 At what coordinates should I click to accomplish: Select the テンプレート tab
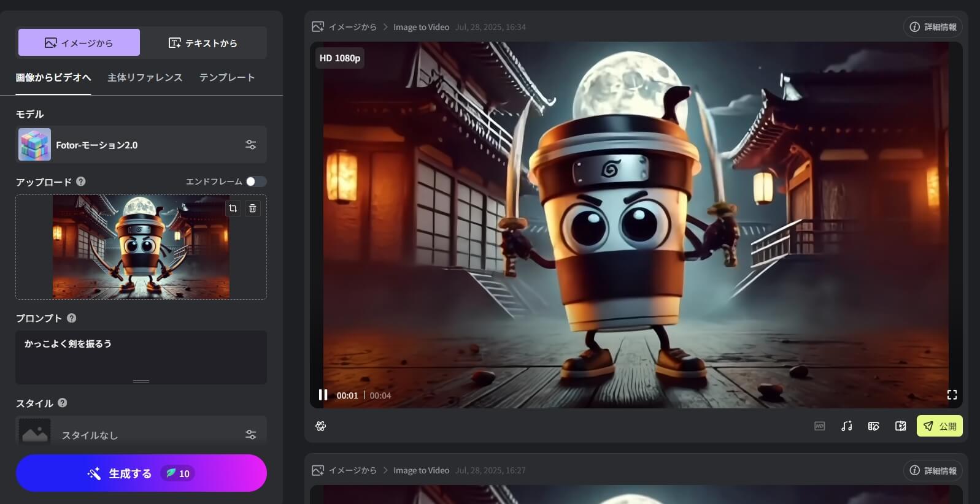tap(227, 78)
